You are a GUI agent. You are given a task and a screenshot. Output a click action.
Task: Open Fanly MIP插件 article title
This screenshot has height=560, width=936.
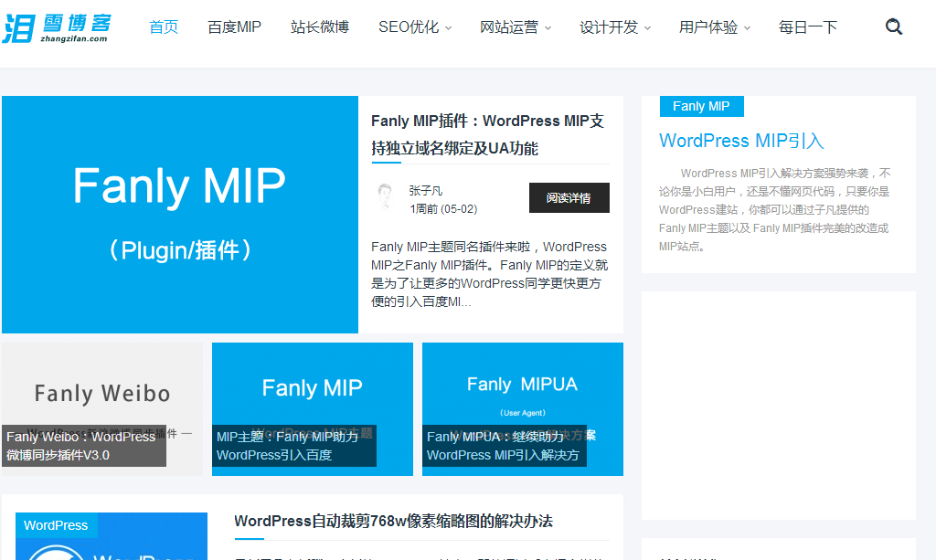[x=488, y=135]
